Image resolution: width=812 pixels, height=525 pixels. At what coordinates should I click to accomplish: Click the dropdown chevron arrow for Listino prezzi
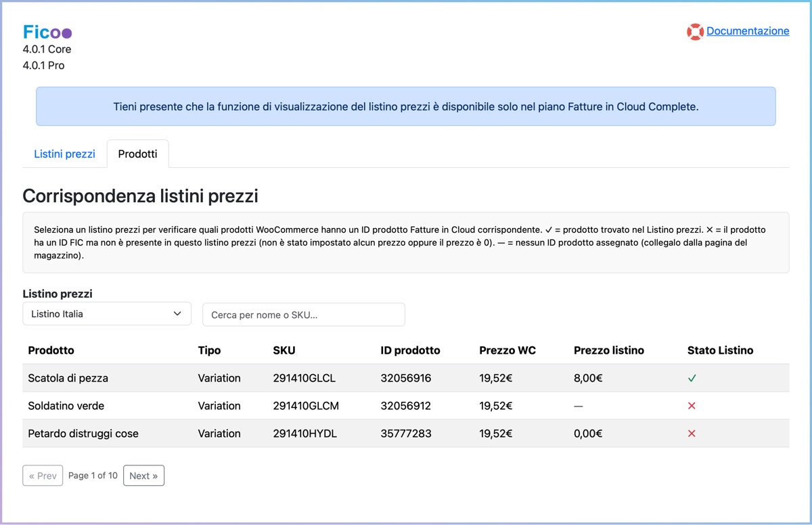pyautogui.click(x=177, y=314)
